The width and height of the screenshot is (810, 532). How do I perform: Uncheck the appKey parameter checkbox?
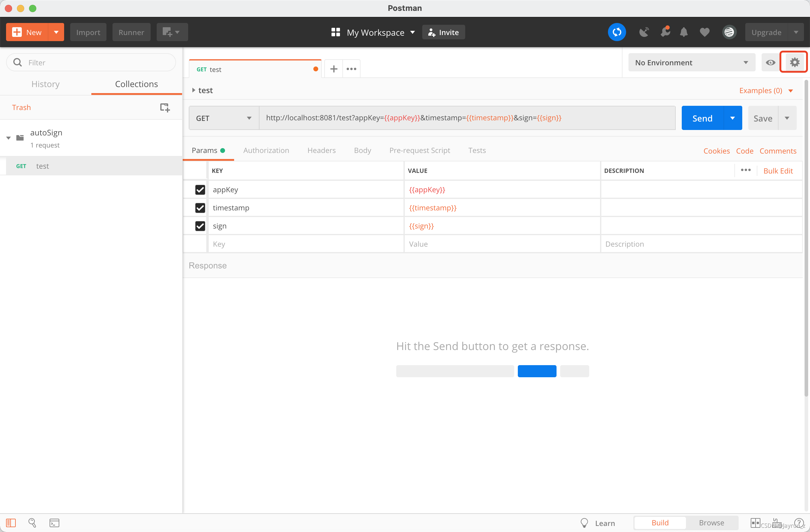coord(200,190)
